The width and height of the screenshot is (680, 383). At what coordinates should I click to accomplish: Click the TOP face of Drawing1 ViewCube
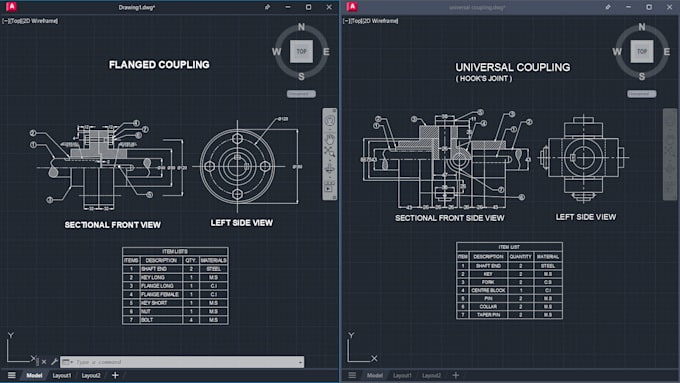(301, 51)
